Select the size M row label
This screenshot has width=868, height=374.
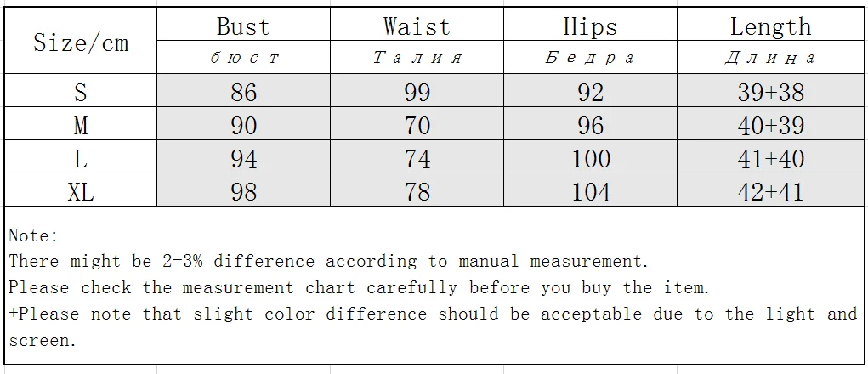81,124
